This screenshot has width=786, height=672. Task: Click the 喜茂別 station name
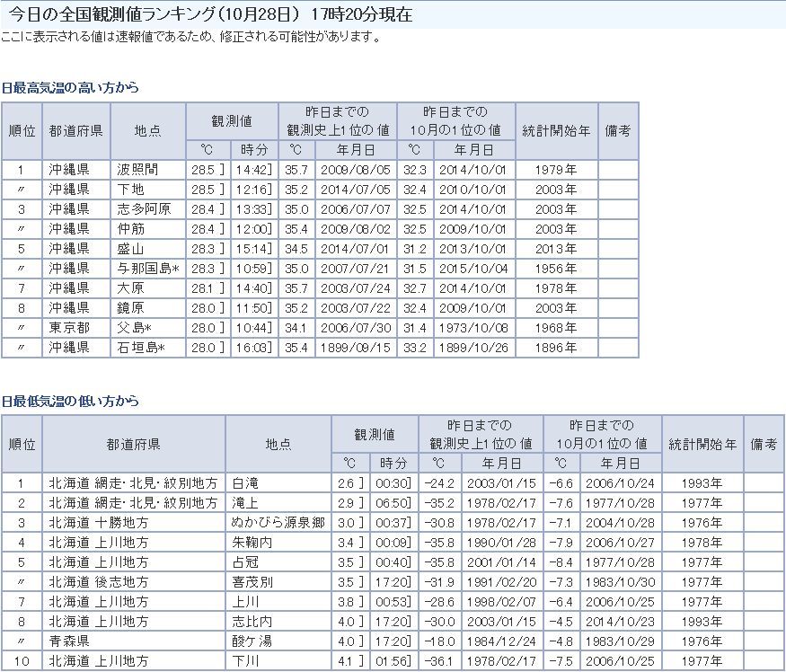point(250,582)
